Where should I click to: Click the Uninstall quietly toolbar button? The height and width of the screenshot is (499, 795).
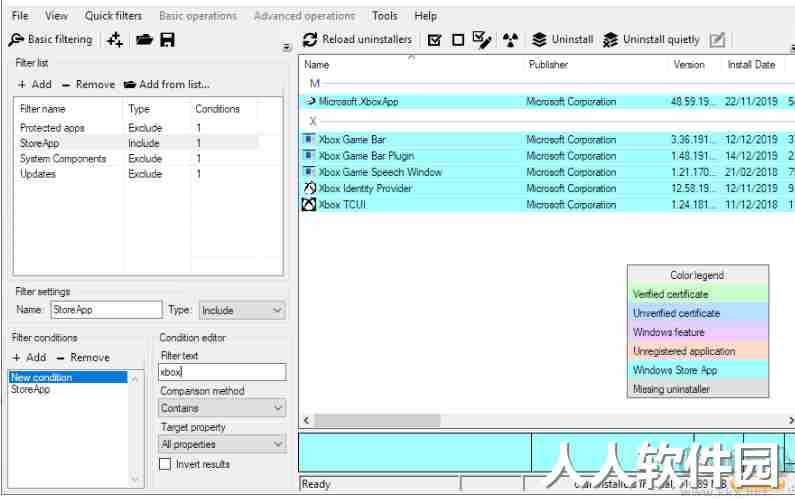pyautogui.click(x=652, y=40)
